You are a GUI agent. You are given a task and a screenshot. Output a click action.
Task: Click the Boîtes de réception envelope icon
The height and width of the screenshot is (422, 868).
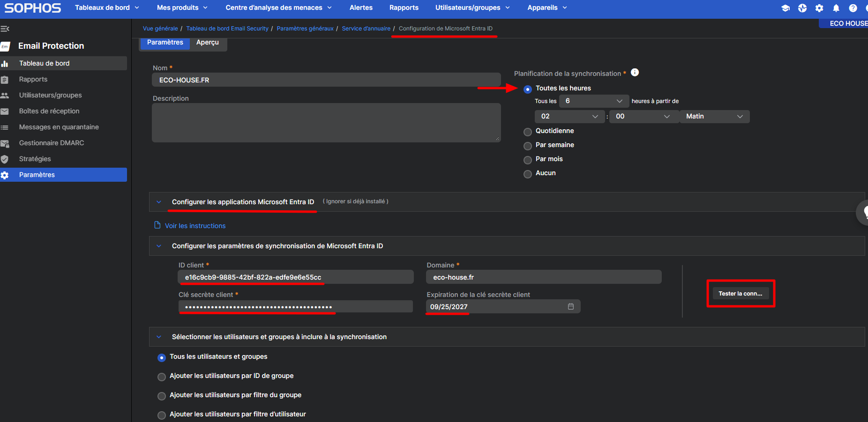[5, 111]
